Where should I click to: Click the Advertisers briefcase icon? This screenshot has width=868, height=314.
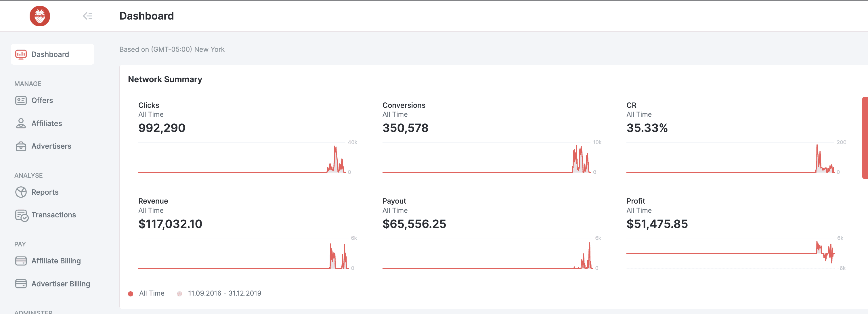pyautogui.click(x=21, y=146)
